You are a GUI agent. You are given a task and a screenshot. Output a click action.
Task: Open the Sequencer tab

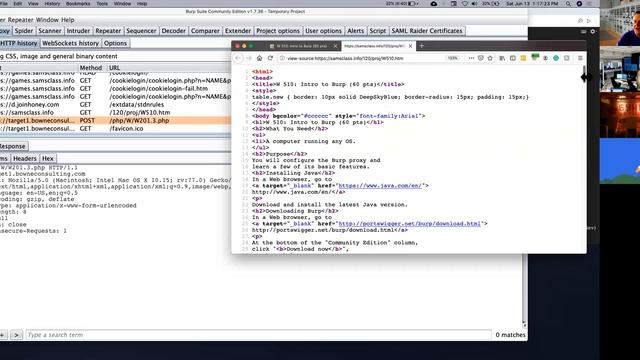(x=141, y=31)
